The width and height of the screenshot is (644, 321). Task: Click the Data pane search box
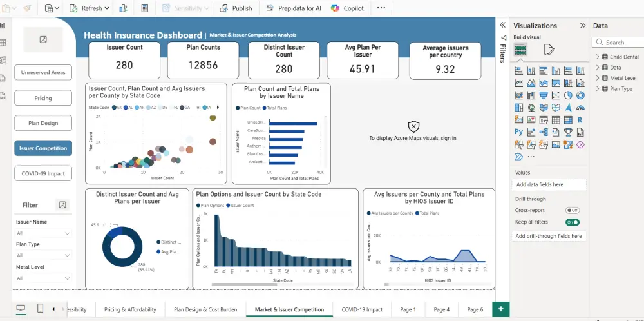point(618,43)
